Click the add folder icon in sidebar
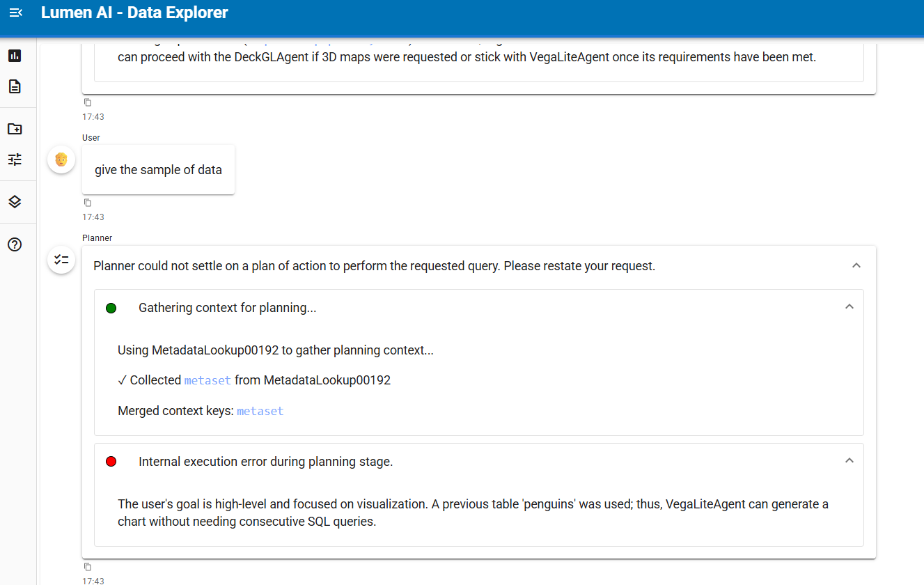The width and height of the screenshot is (924, 585). point(15,129)
